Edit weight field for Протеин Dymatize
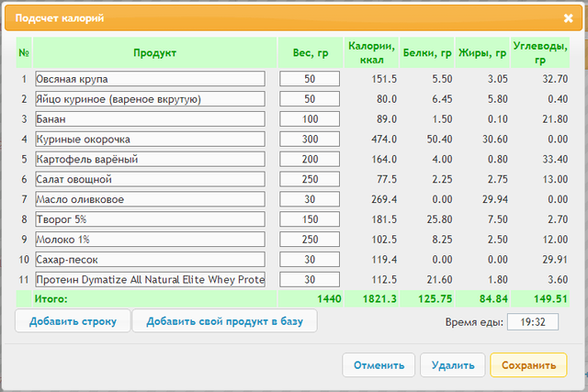The image size is (588, 392). [310, 280]
